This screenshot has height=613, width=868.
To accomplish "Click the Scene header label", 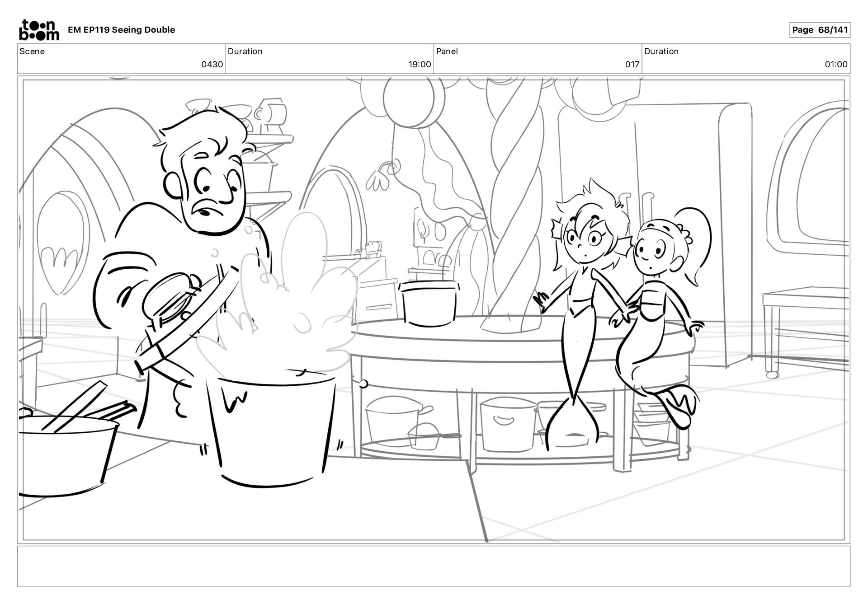I will [x=32, y=51].
